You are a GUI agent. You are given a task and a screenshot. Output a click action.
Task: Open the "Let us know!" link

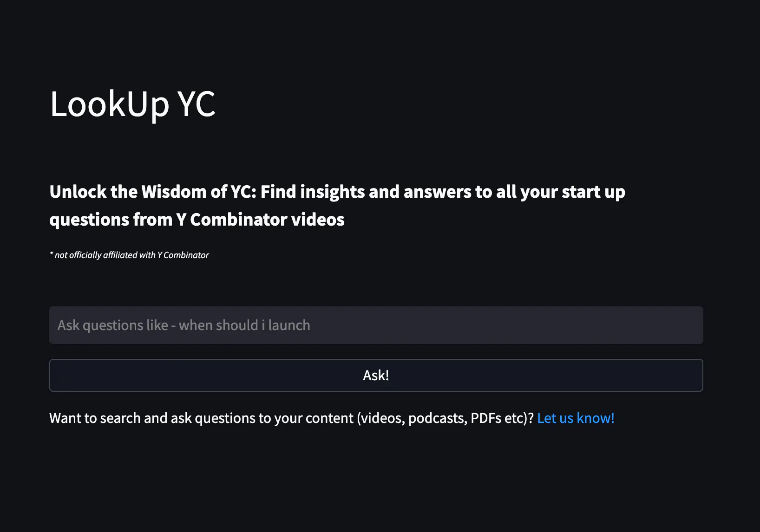[576, 418]
